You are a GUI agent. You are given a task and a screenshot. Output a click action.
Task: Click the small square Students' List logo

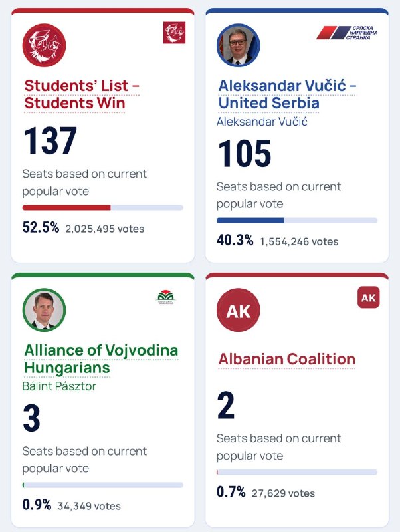coord(174,33)
